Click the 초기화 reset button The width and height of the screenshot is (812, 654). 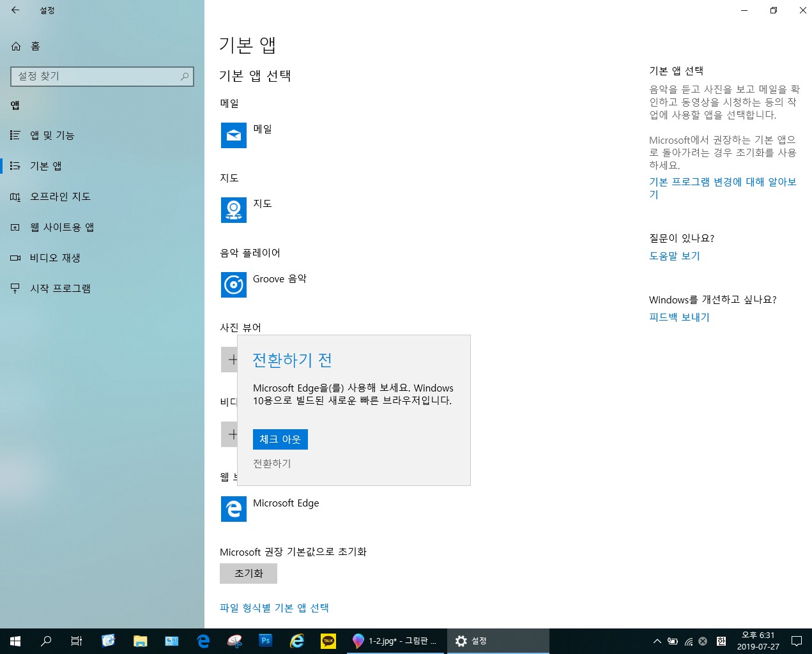click(x=249, y=574)
